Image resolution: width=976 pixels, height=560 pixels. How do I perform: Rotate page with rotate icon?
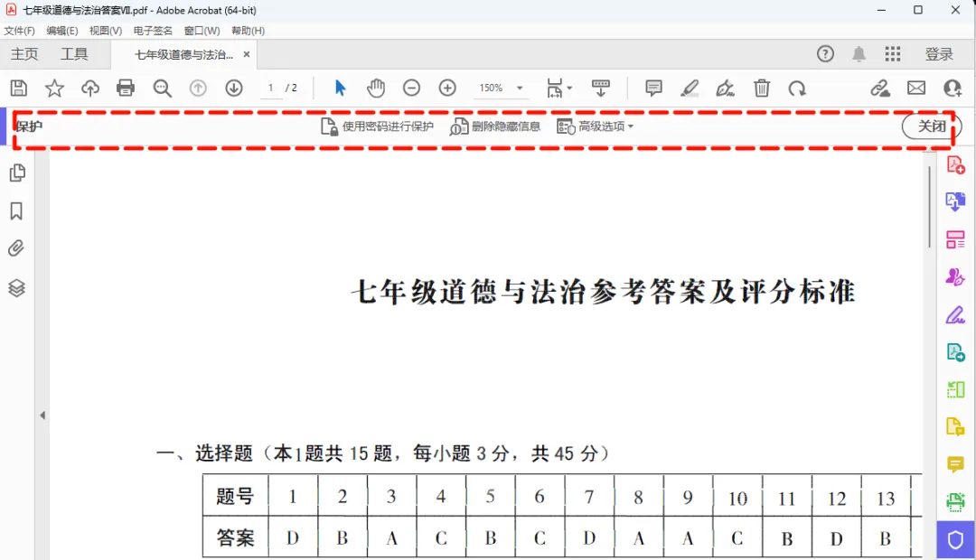pos(797,89)
